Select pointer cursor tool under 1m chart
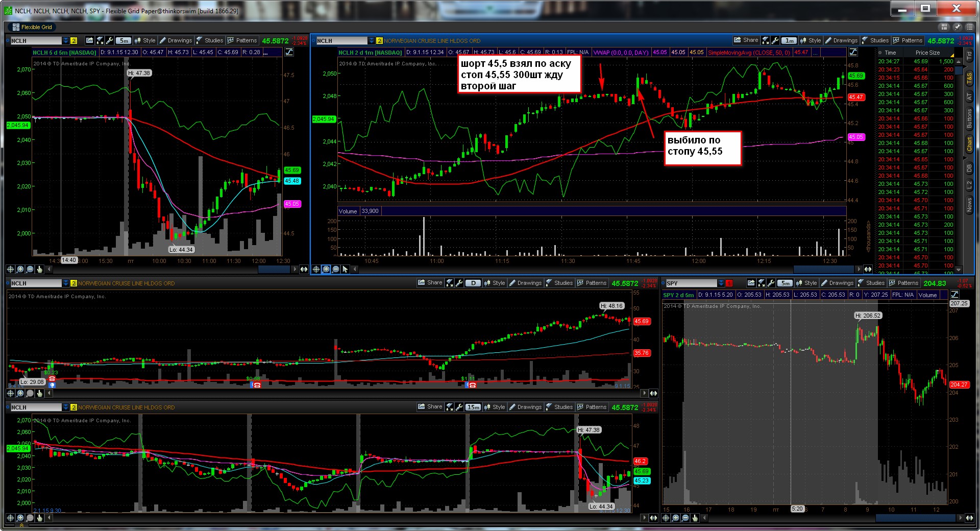The height and width of the screenshot is (531, 980). (x=346, y=269)
